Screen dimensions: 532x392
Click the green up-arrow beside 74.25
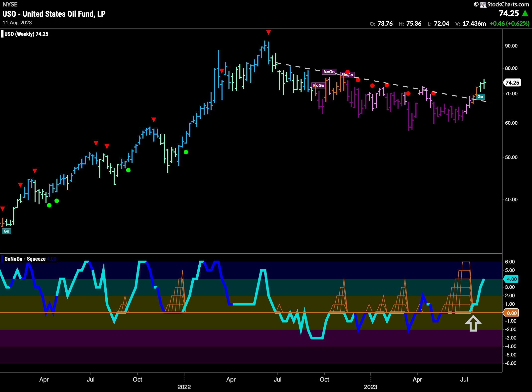(x=525, y=13)
